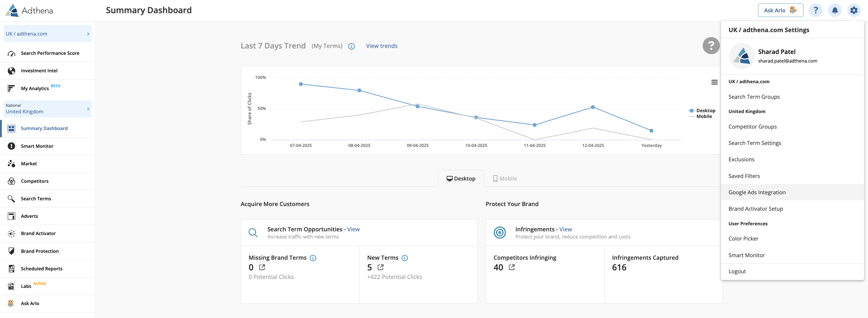Expand the National United Kingdom selector
Screen dimensions: 868x318
(48, 109)
